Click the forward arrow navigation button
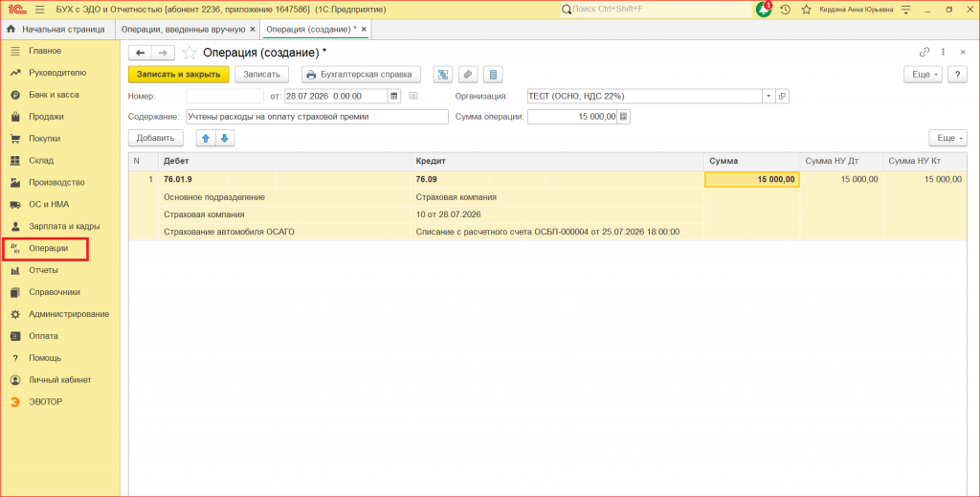The height and width of the screenshot is (497, 980). [x=163, y=53]
